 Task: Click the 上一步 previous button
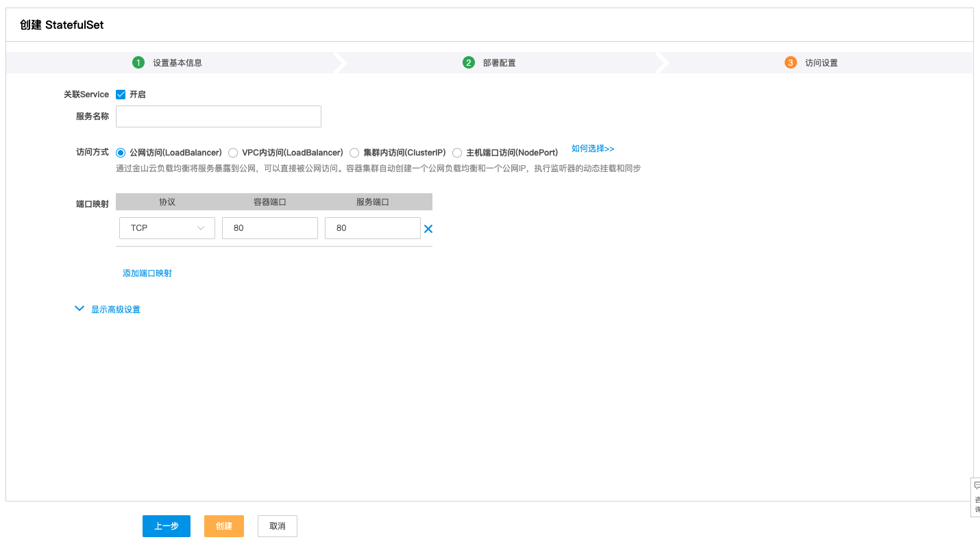point(167,526)
